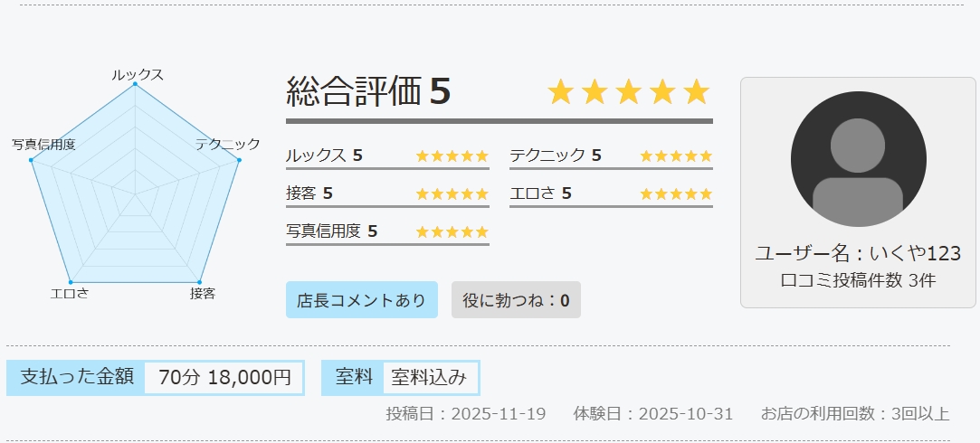Click the 接客 star rating icons
The image size is (980, 443).
(x=452, y=193)
